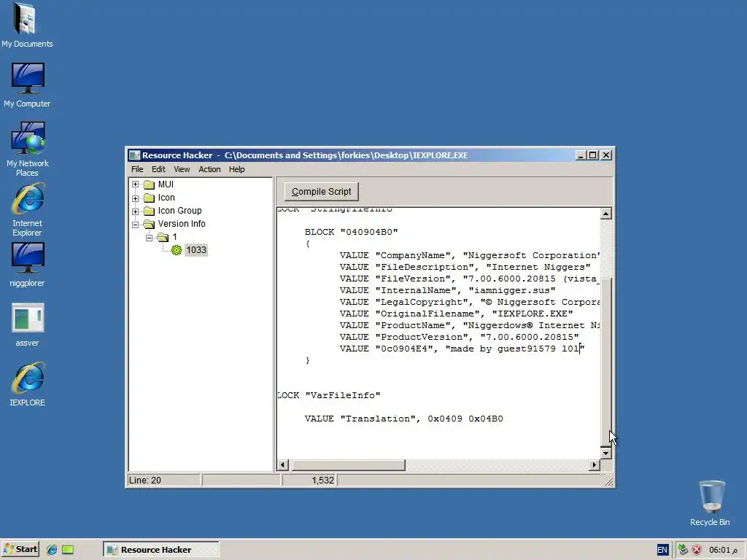Click the BLOCK "040904B0" line
The height and width of the screenshot is (560, 747).
click(x=351, y=232)
